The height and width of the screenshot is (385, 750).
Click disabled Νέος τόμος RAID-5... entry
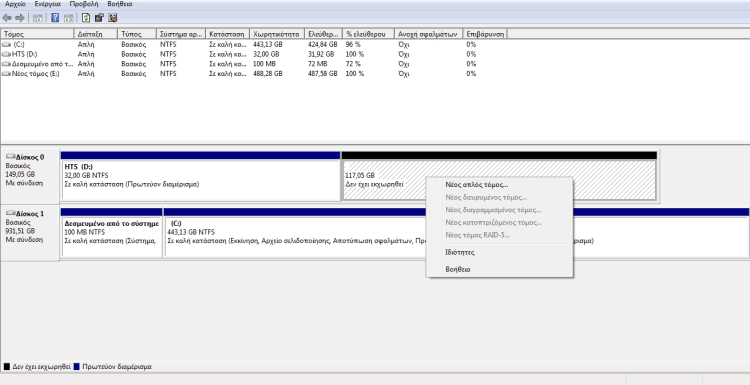[x=499, y=235]
